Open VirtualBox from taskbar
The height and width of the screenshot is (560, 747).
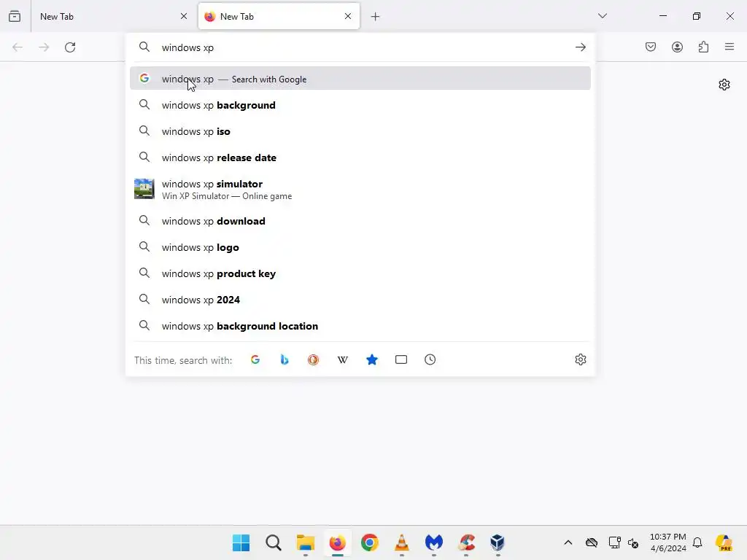pyautogui.click(x=498, y=542)
